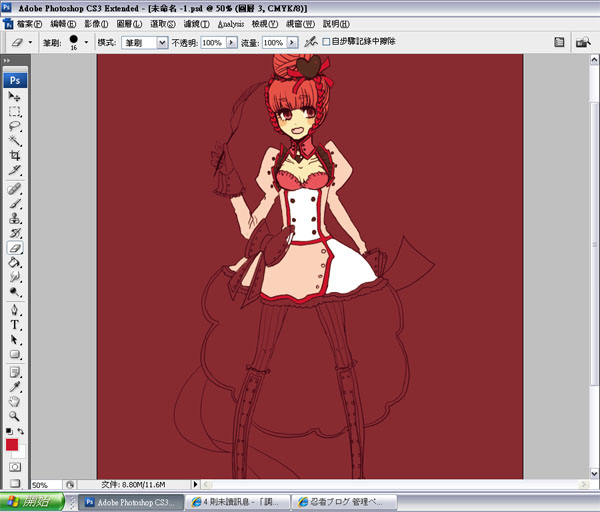Open the 視窗 (Window) menu

click(300, 24)
